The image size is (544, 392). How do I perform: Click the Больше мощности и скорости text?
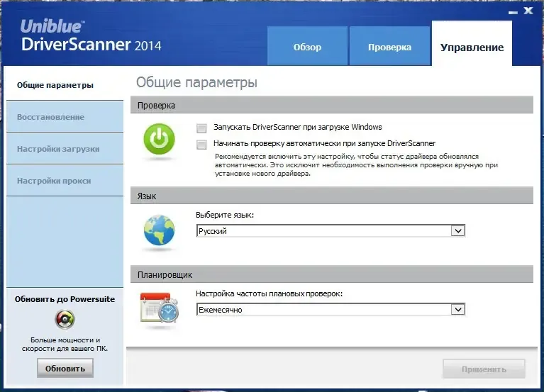[65, 345]
